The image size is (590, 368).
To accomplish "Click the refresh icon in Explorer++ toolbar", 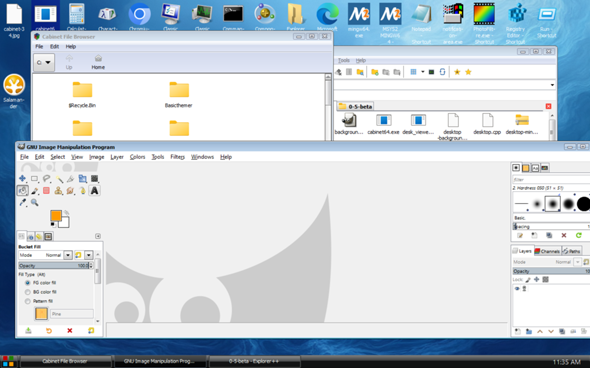I will click(442, 72).
